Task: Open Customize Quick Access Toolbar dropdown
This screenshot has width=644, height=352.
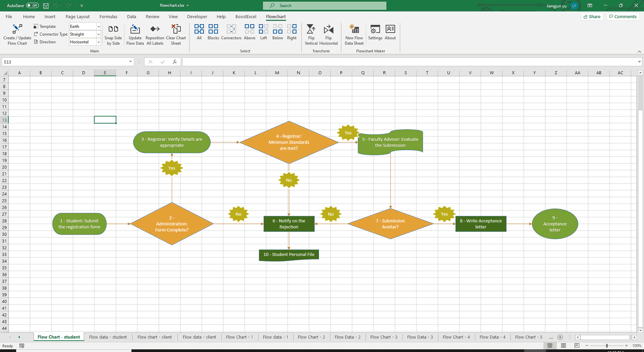Action: pos(81,5)
